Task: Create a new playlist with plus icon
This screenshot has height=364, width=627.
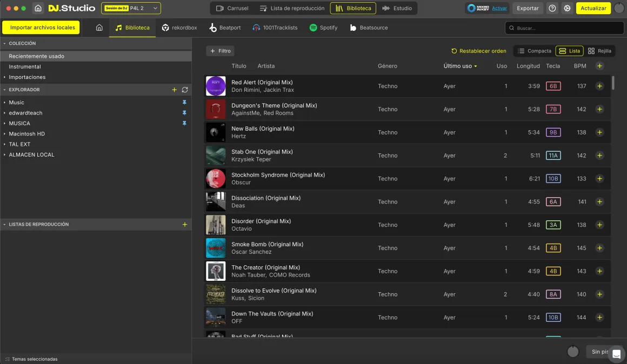Action: click(185, 225)
